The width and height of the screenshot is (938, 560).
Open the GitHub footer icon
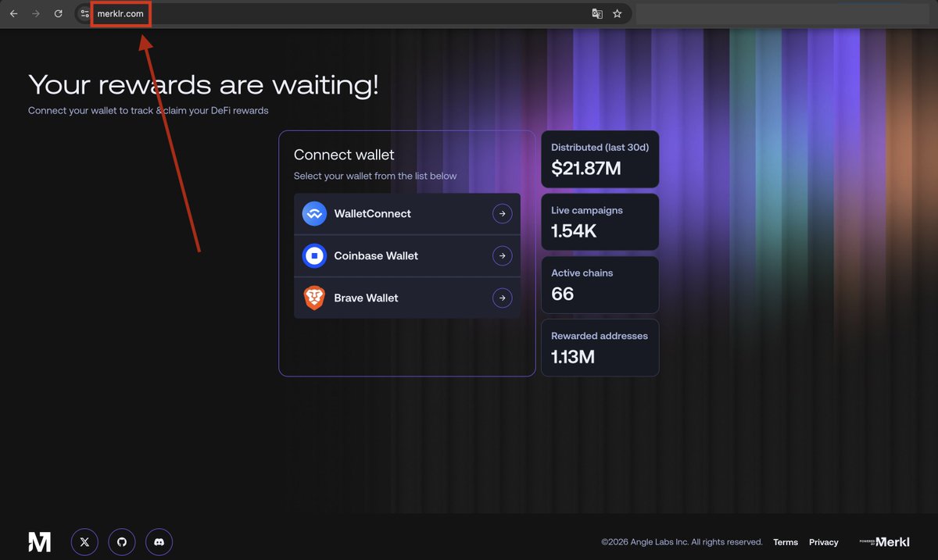(122, 541)
